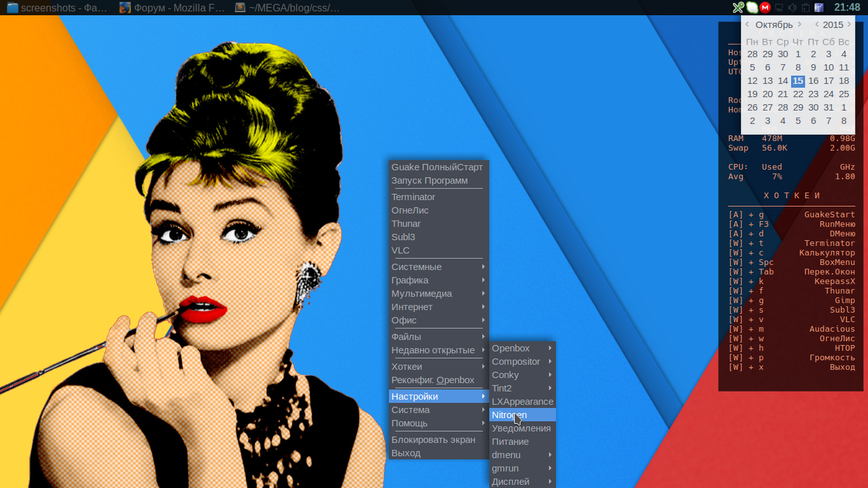The width and height of the screenshot is (868, 488).
Task: Switch to the Форум Mozilla Firefox window
Action: [x=171, y=8]
